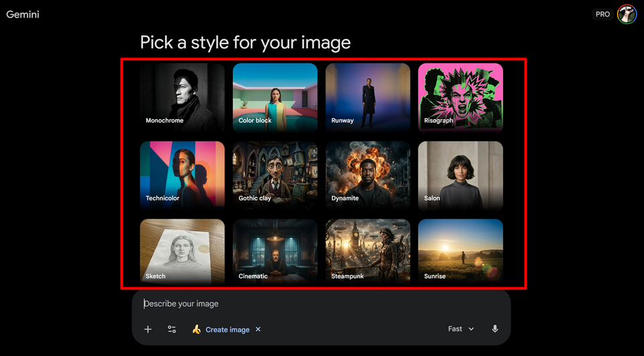This screenshot has width=644, height=356.
Task: Open the account profile avatar
Action: click(627, 14)
